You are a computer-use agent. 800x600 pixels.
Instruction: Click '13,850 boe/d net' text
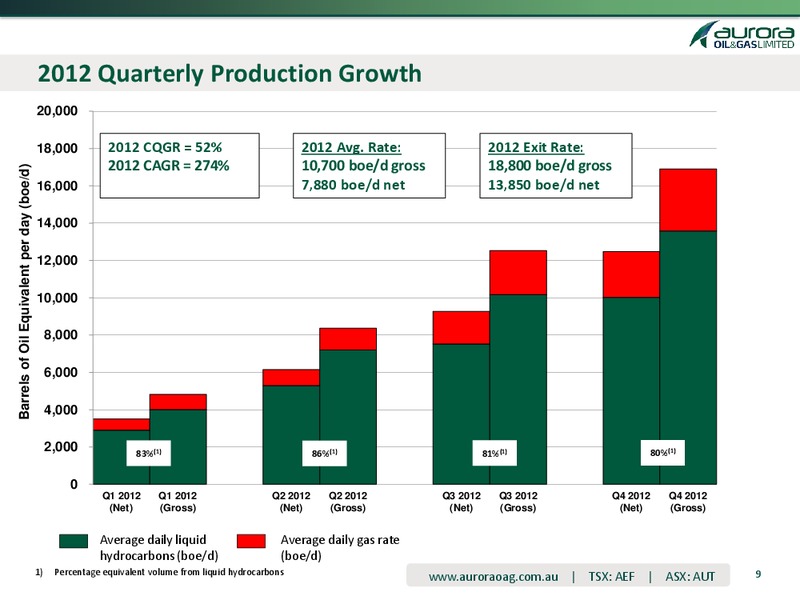(x=543, y=185)
